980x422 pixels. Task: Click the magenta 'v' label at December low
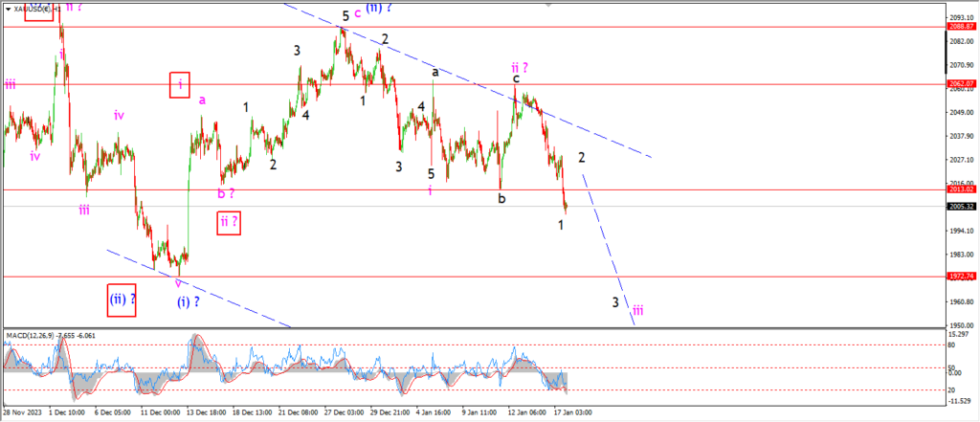[179, 283]
